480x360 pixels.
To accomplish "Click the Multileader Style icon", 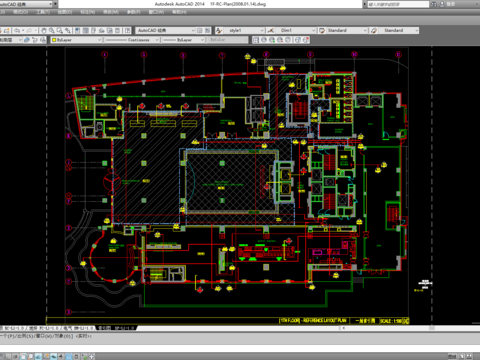I will coord(374,30).
